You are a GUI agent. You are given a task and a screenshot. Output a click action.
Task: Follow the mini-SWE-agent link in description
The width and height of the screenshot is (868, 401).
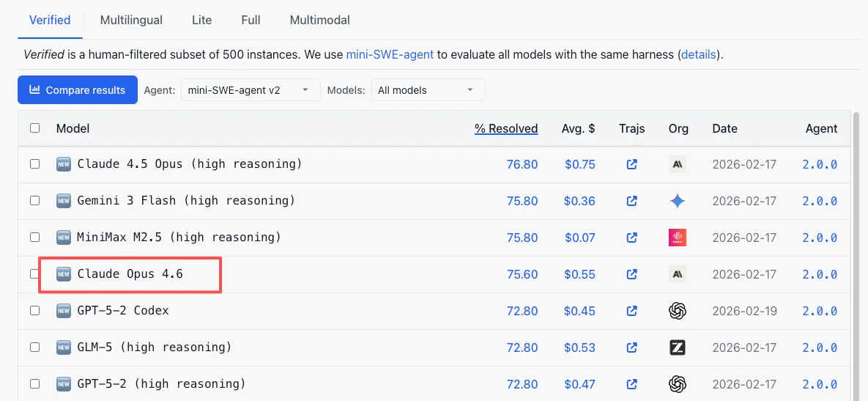coord(390,55)
